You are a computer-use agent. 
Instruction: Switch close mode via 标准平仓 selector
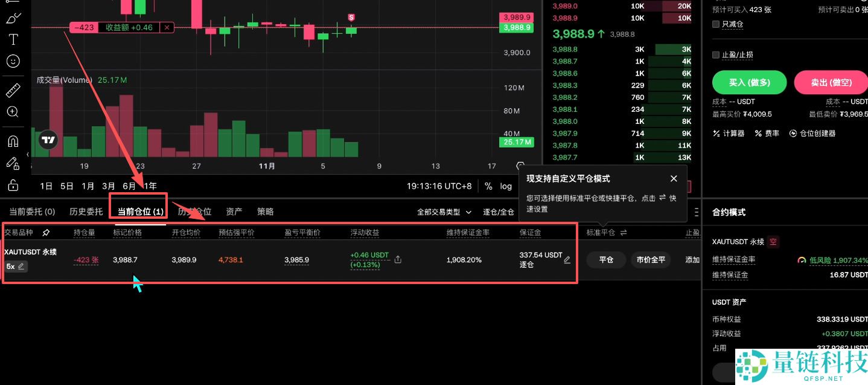tap(604, 232)
